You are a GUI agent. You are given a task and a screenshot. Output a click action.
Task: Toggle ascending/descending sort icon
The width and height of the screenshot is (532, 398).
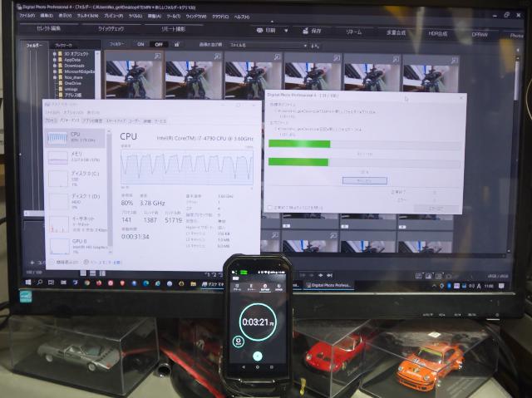coord(315,46)
